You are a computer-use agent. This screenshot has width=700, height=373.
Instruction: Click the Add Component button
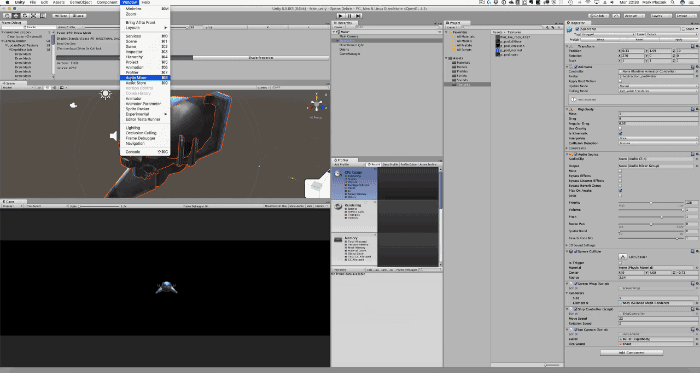point(632,352)
